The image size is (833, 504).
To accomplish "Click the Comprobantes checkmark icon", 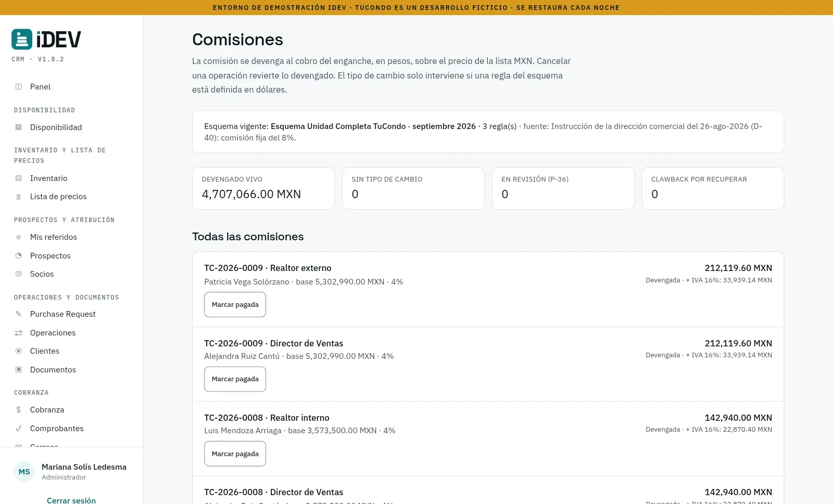I will pyautogui.click(x=19, y=429).
